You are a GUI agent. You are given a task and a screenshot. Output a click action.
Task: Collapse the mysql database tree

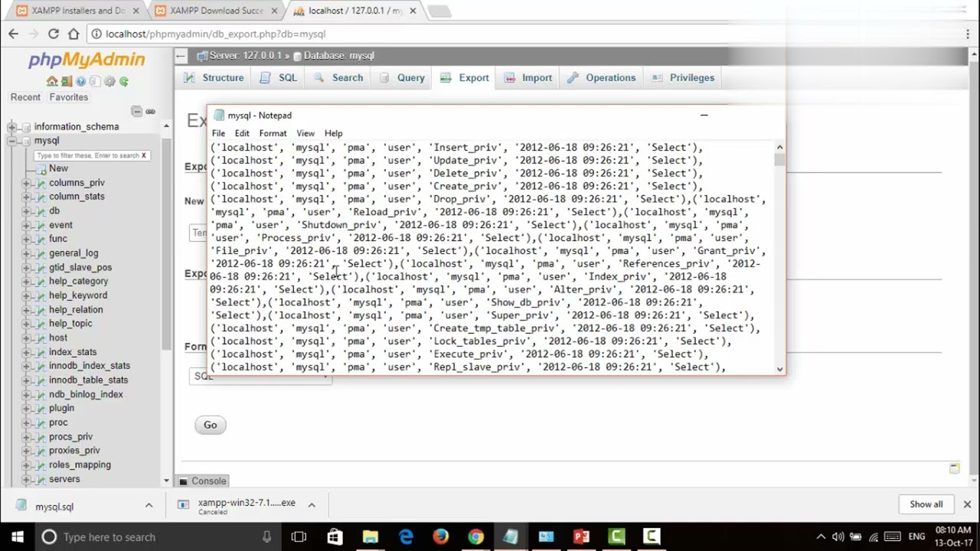coord(11,141)
